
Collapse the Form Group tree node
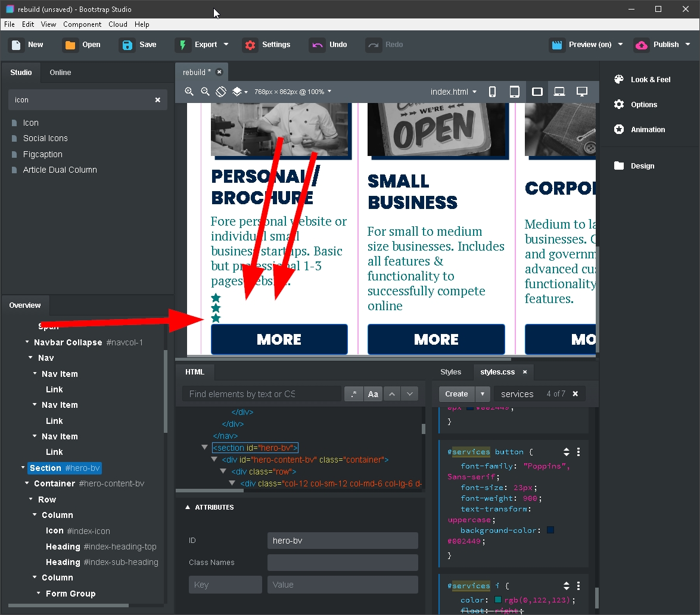pyautogui.click(x=39, y=593)
